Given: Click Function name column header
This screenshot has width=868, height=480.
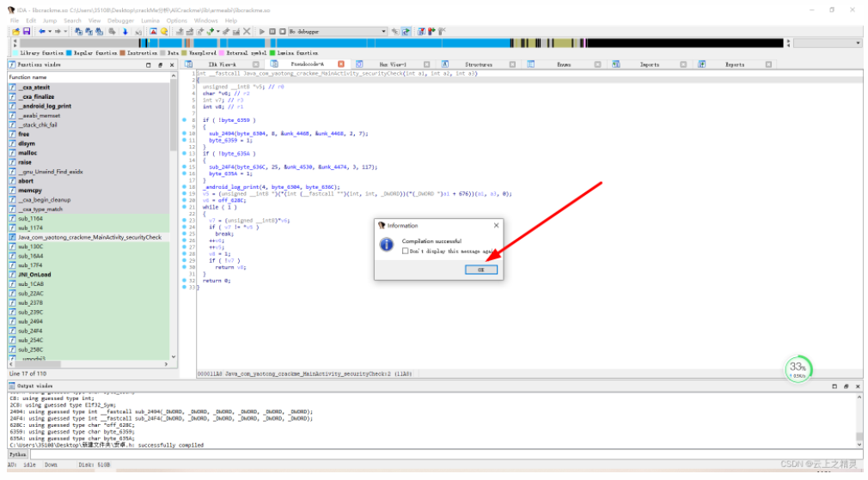Looking at the screenshot, I should point(89,77).
